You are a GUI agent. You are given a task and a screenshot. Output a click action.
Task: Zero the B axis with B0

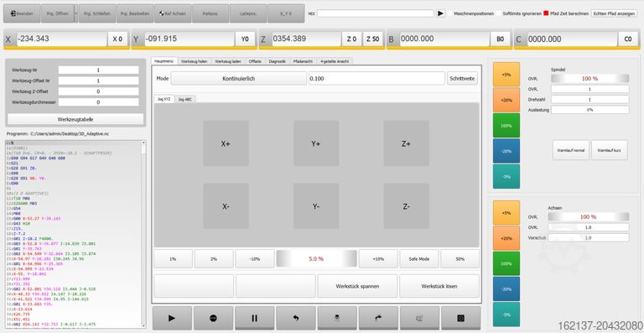(x=501, y=39)
